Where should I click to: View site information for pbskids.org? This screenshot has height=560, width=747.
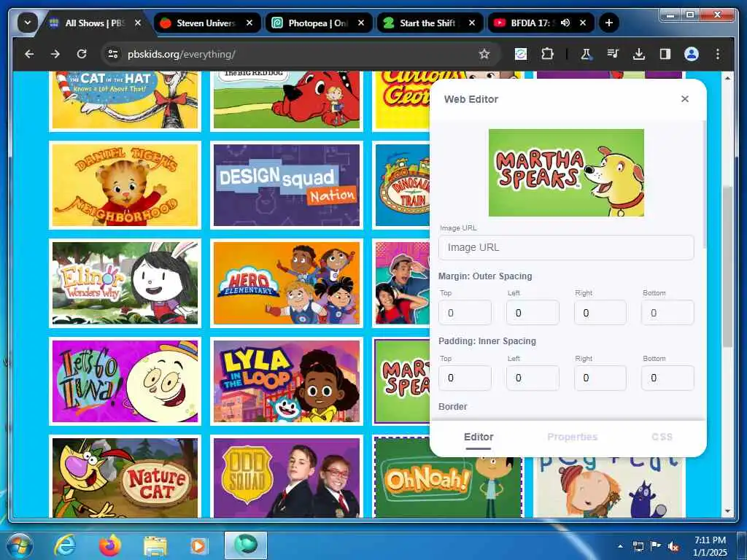pyautogui.click(x=113, y=54)
